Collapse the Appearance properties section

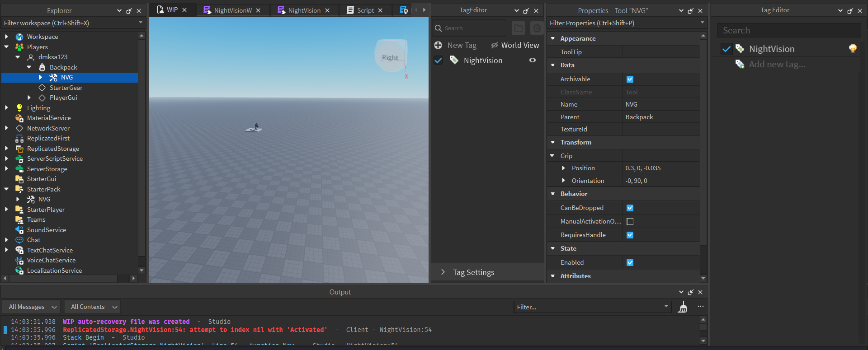(552, 38)
